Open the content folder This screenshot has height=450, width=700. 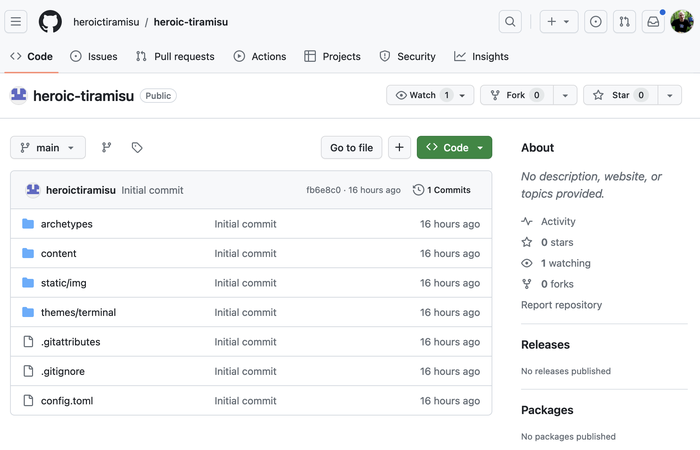pos(58,254)
